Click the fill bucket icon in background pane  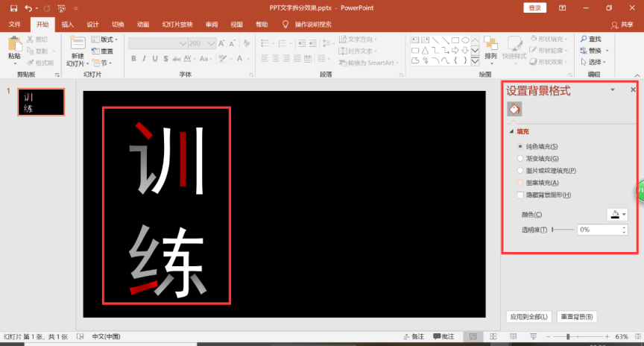(514, 109)
